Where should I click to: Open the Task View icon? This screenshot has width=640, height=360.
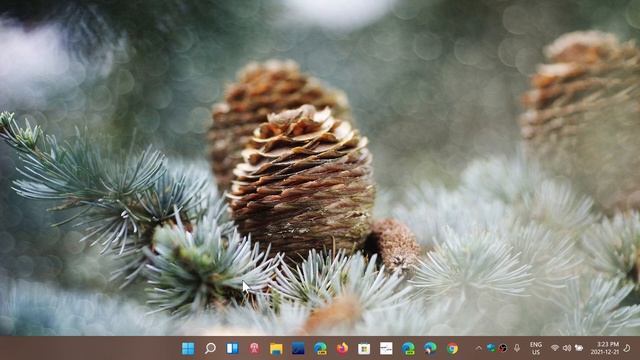coord(232,348)
